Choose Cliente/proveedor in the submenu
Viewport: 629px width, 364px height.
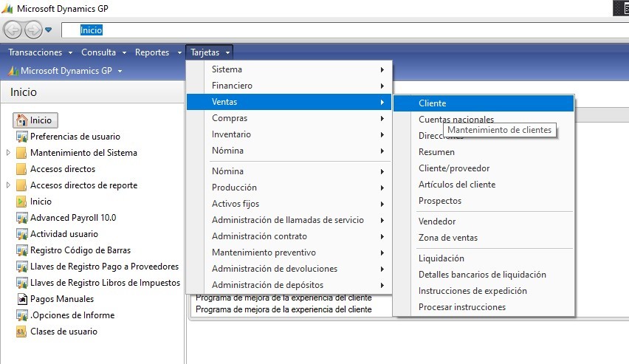(484, 168)
